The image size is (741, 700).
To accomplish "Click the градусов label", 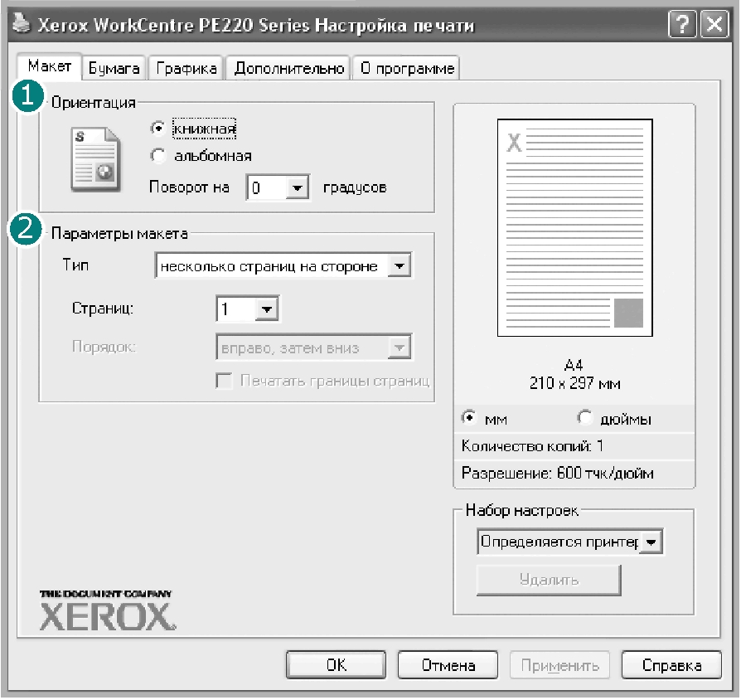I will click(x=355, y=187).
